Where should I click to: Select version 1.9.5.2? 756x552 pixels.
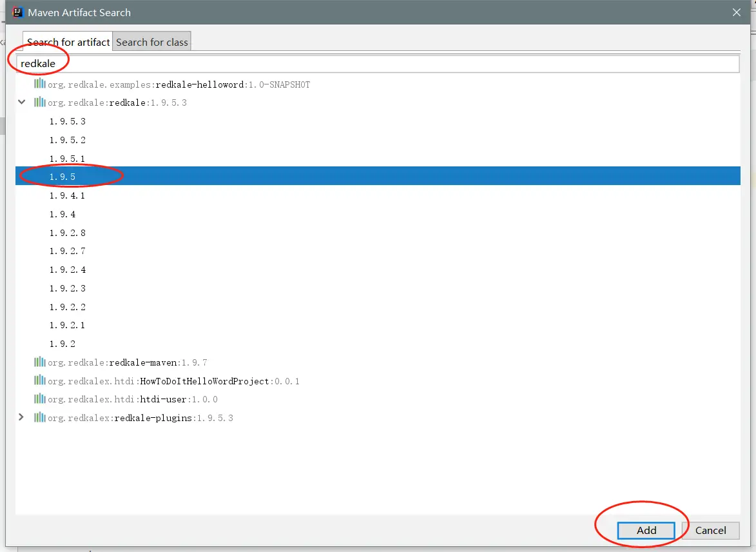click(x=68, y=140)
